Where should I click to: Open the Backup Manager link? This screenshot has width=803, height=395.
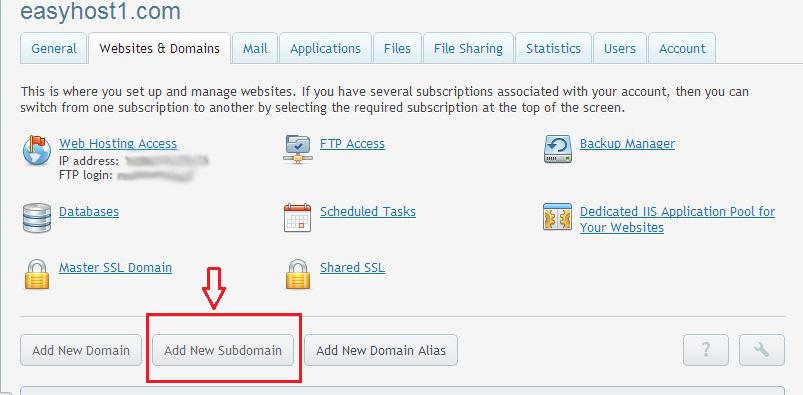pos(627,143)
